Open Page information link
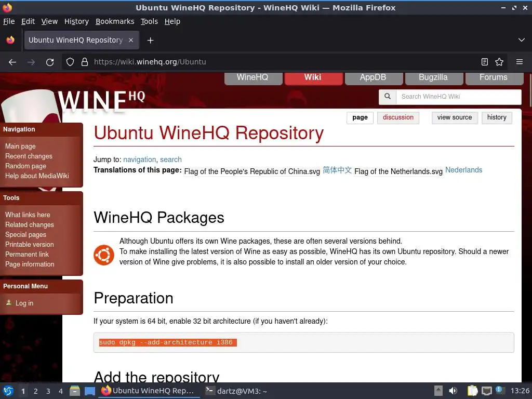 click(30, 264)
